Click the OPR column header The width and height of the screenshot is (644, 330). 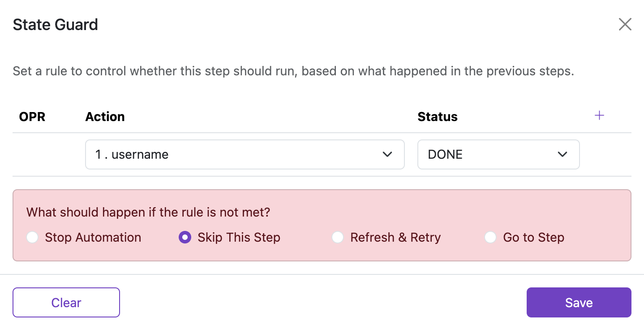point(32,117)
